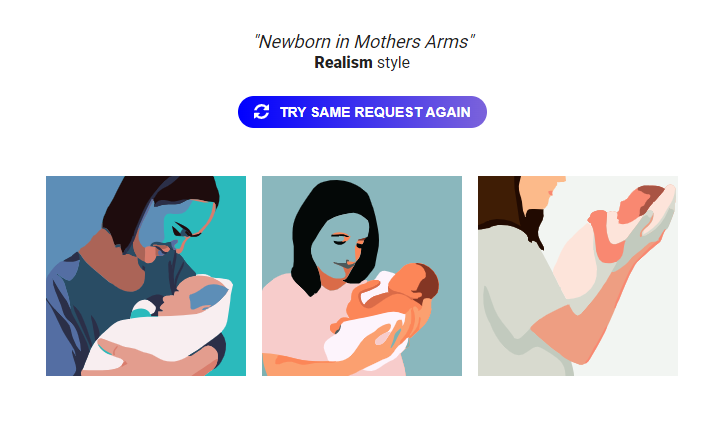The height and width of the screenshot is (432, 714).
Task: Click the circular refresh arrows icon
Action: 261,112
